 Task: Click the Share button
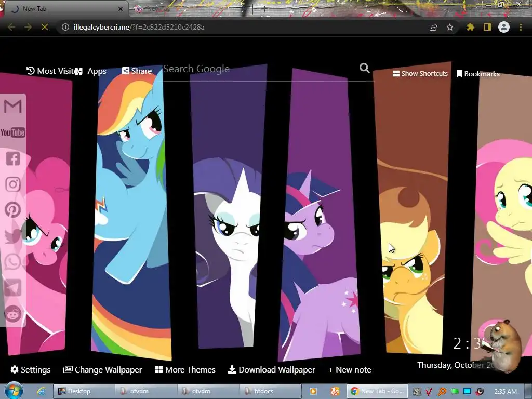tap(137, 71)
